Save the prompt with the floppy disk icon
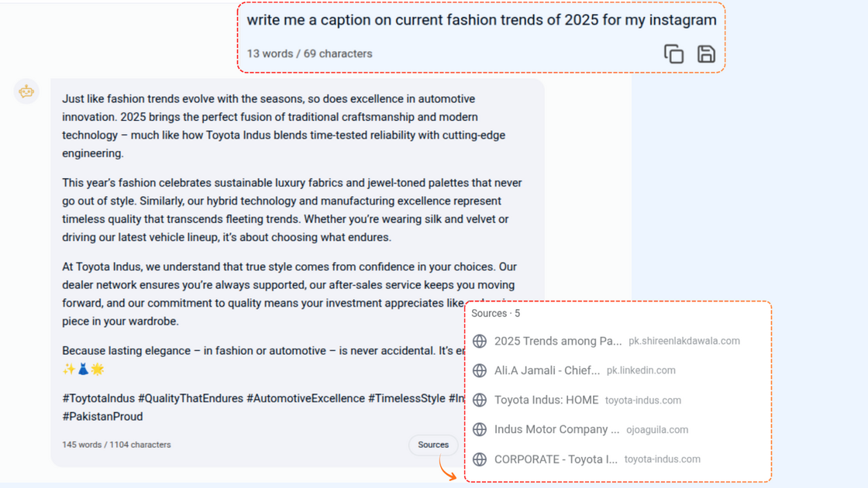Image resolution: width=868 pixels, height=488 pixels. click(706, 54)
